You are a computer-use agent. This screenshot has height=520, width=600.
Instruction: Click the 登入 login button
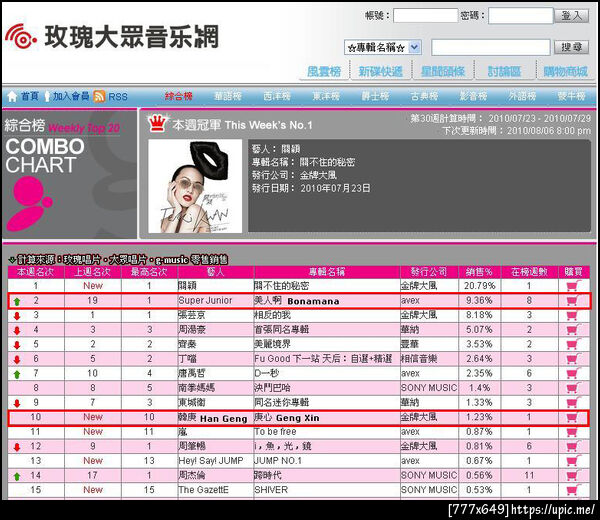pyautogui.click(x=571, y=16)
